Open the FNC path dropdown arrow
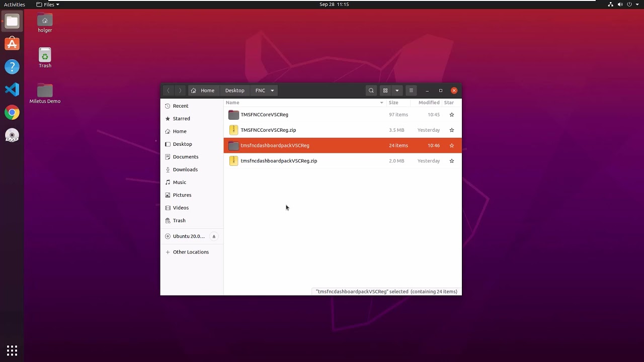This screenshot has height=362, width=644. pyautogui.click(x=272, y=90)
